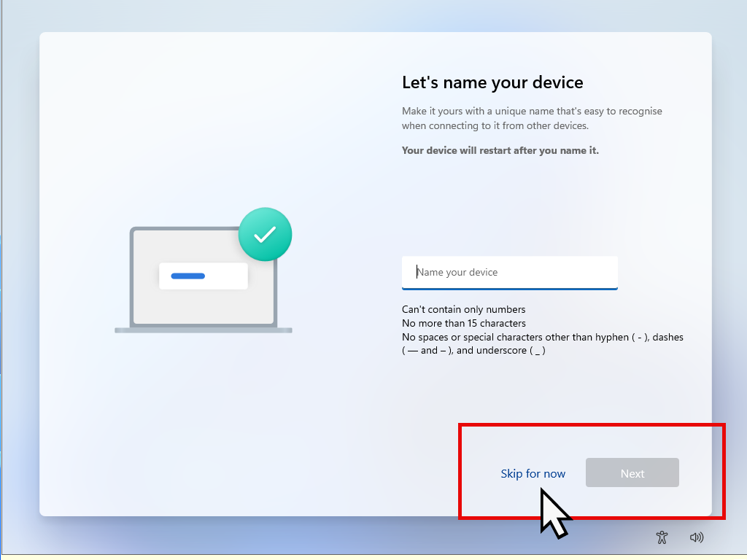Focus the Name your device text box
Image resolution: width=747 pixels, height=560 pixels.
click(509, 272)
